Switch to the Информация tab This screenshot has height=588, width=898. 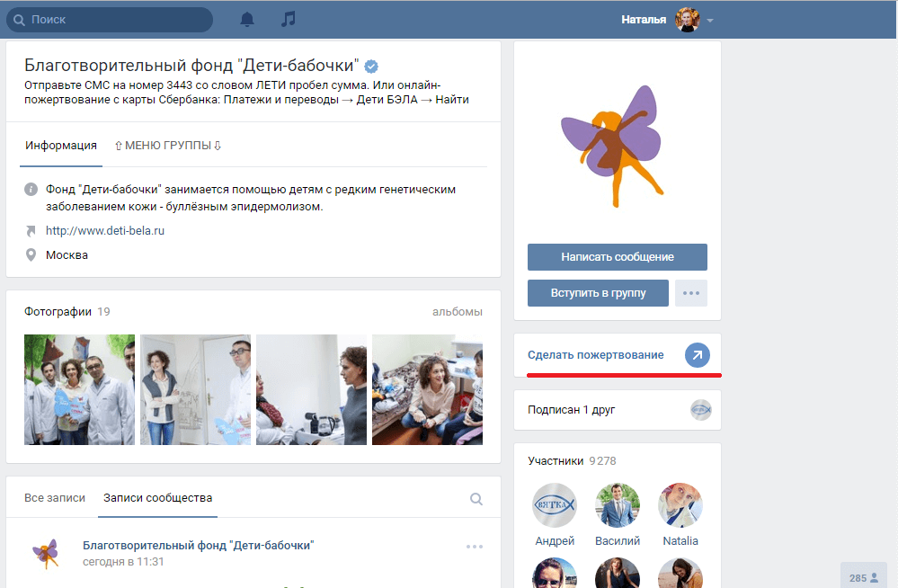61,146
